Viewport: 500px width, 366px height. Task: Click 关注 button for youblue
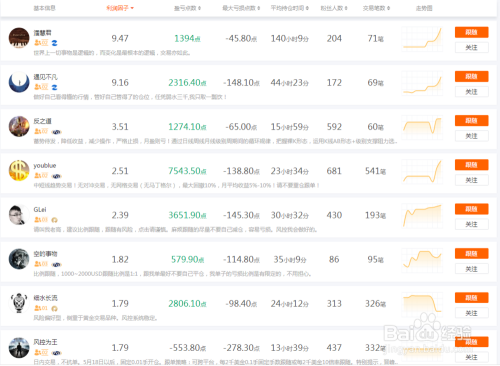(x=471, y=180)
